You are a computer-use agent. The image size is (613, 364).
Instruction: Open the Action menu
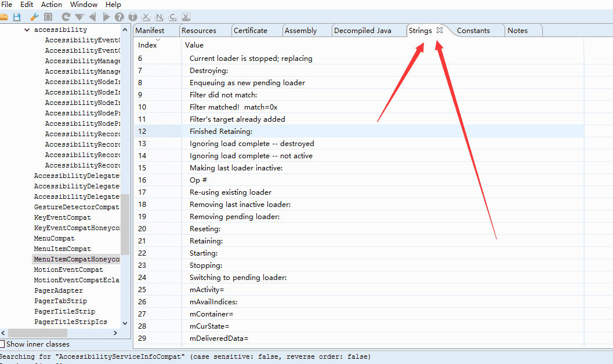tap(52, 5)
